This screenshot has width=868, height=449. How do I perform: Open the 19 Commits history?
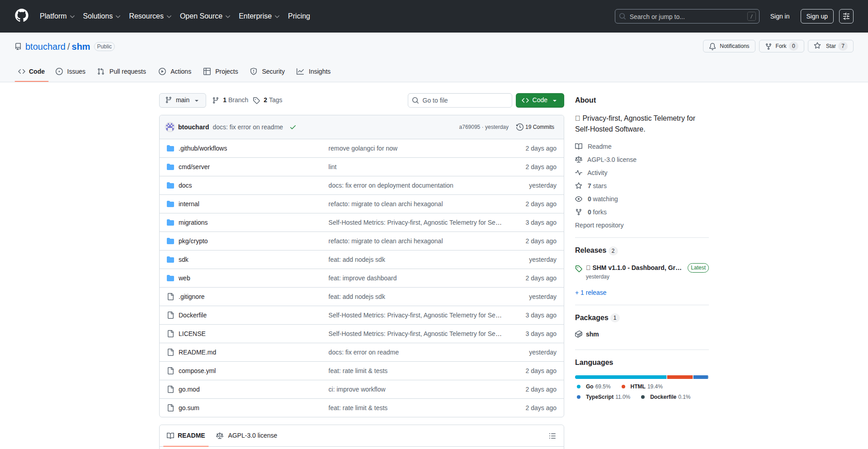click(535, 127)
